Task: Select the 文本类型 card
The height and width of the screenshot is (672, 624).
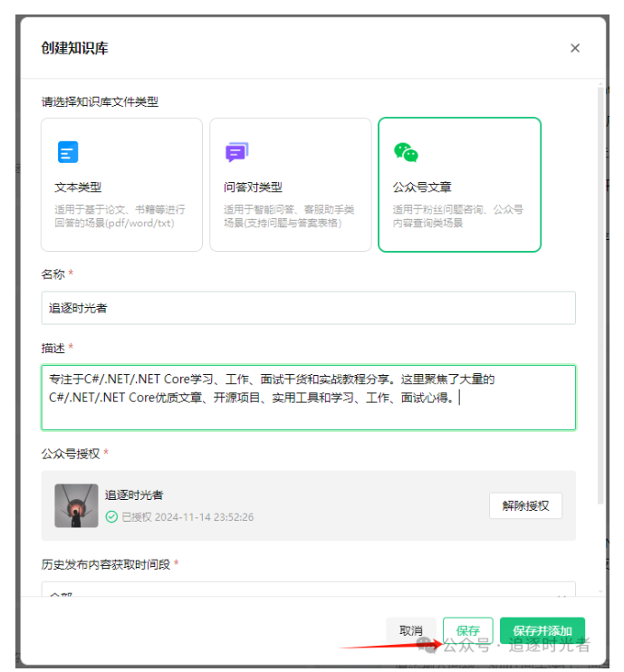Action: point(121,185)
